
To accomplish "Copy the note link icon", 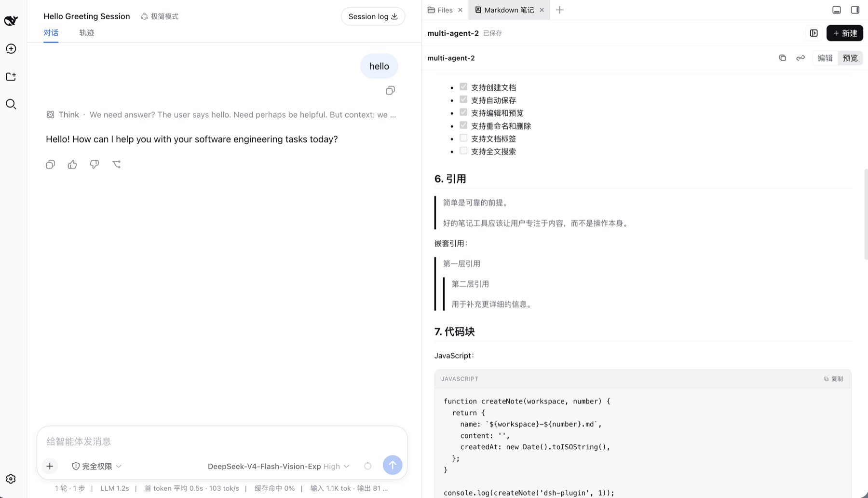I will click(800, 58).
